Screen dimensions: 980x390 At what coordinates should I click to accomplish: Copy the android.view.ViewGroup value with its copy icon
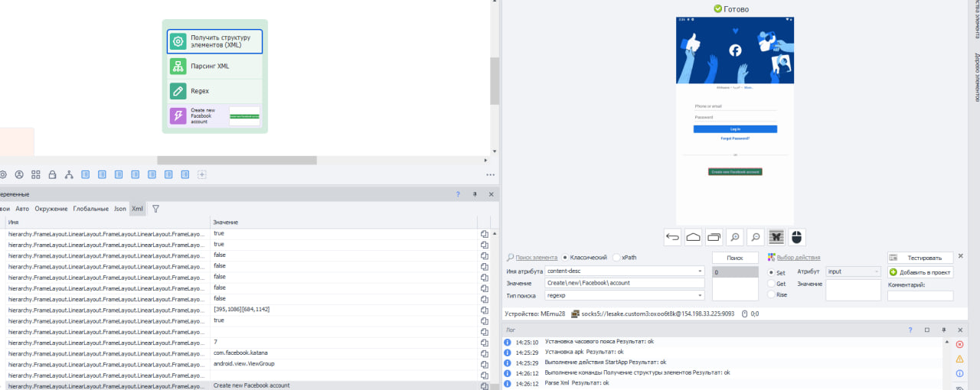tap(485, 364)
